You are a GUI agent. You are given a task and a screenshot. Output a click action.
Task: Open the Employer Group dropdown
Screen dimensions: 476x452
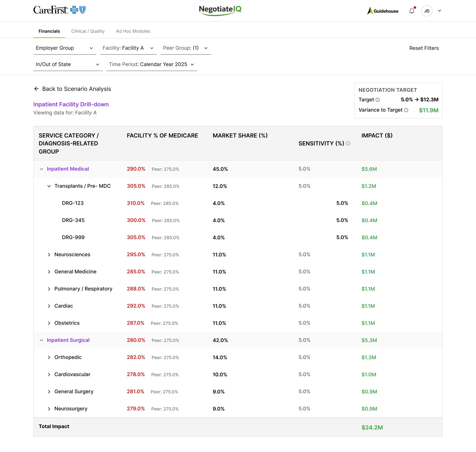click(65, 48)
